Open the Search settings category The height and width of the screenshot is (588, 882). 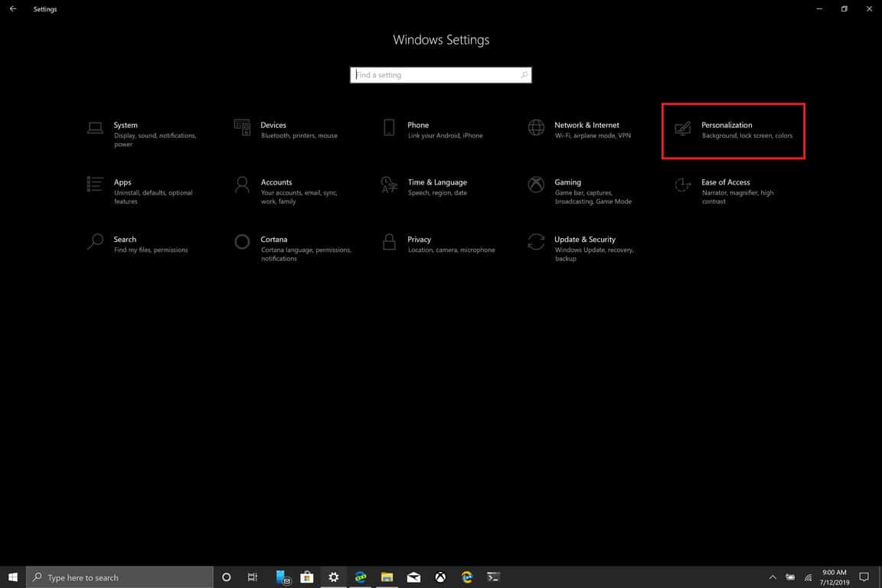(138, 243)
